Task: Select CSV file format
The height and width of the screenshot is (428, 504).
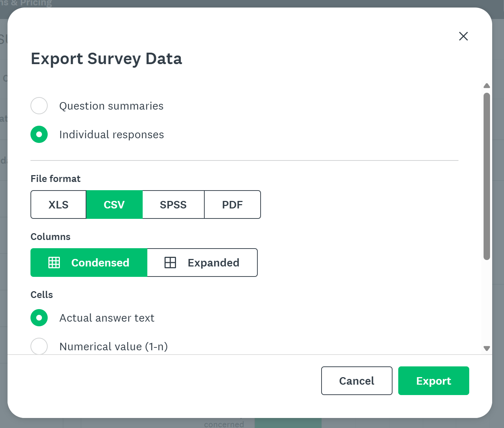Action: (x=114, y=205)
